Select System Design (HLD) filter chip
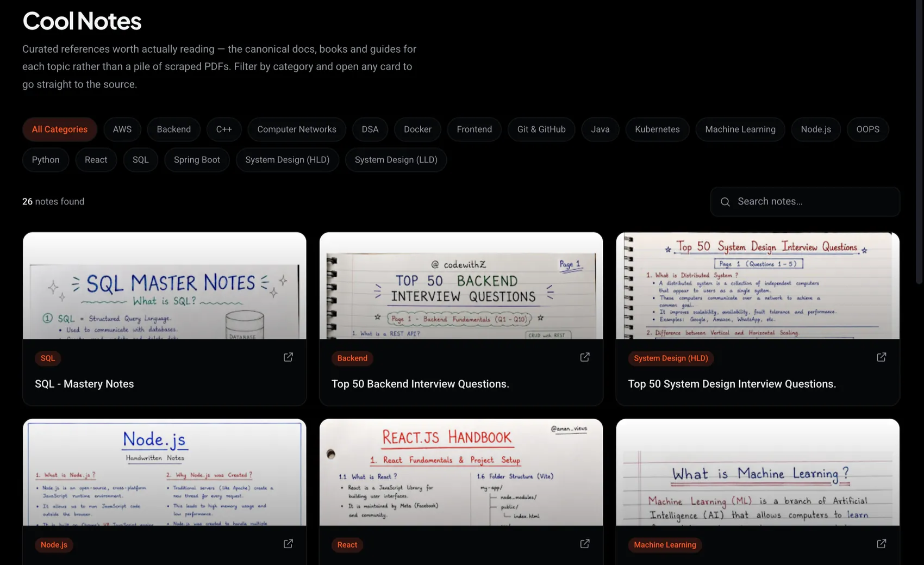The image size is (924, 565). pos(288,160)
